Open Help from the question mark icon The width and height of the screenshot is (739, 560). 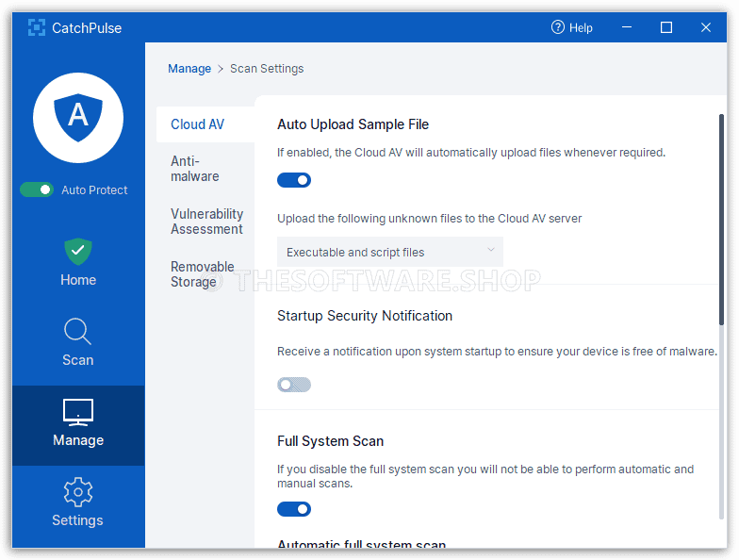coord(558,27)
